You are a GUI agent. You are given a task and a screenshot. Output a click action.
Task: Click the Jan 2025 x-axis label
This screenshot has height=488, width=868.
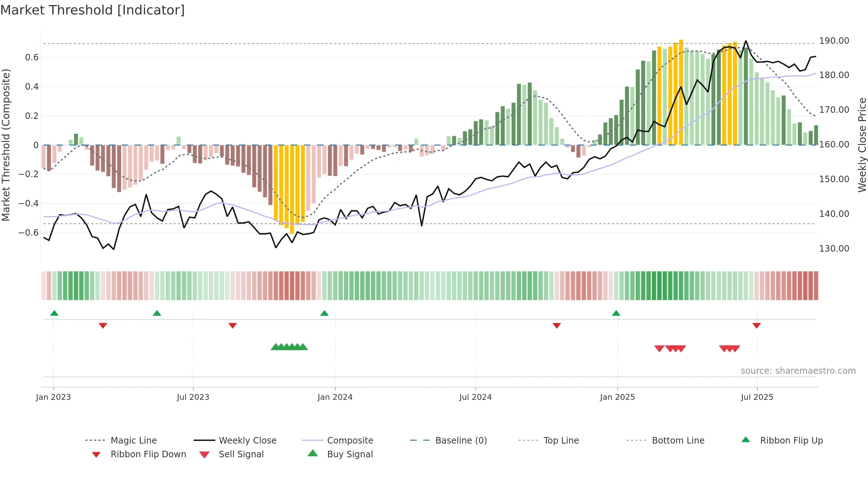tap(617, 397)
